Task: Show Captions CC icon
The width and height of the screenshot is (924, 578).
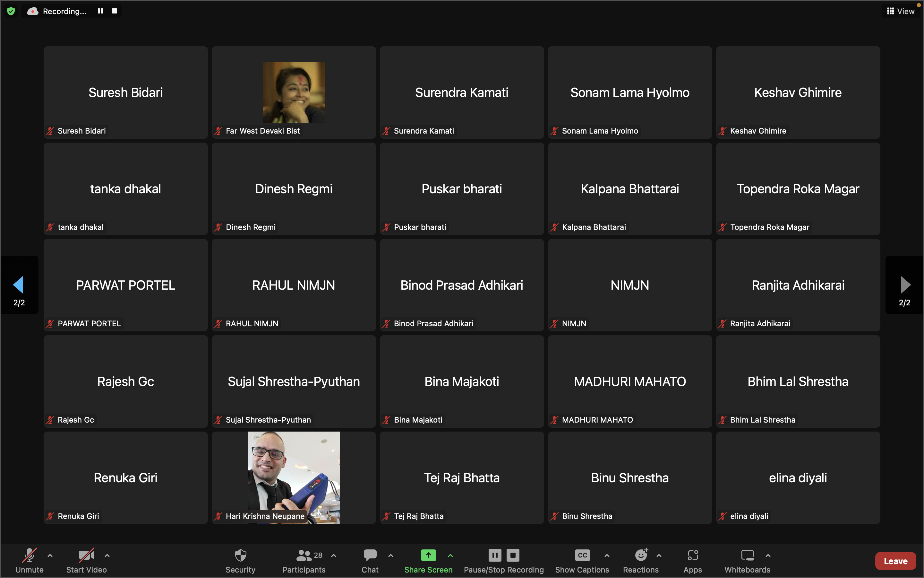Action: [582, 555]
